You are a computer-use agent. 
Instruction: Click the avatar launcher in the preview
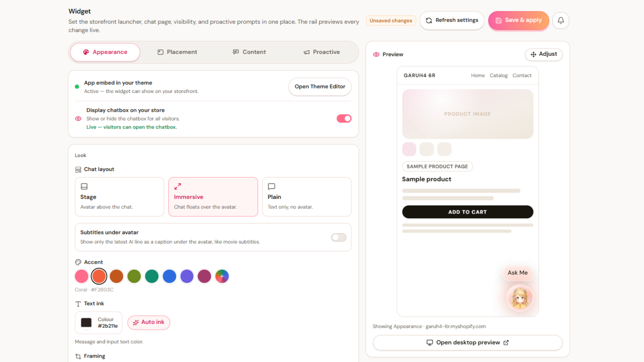click(520, 298)
